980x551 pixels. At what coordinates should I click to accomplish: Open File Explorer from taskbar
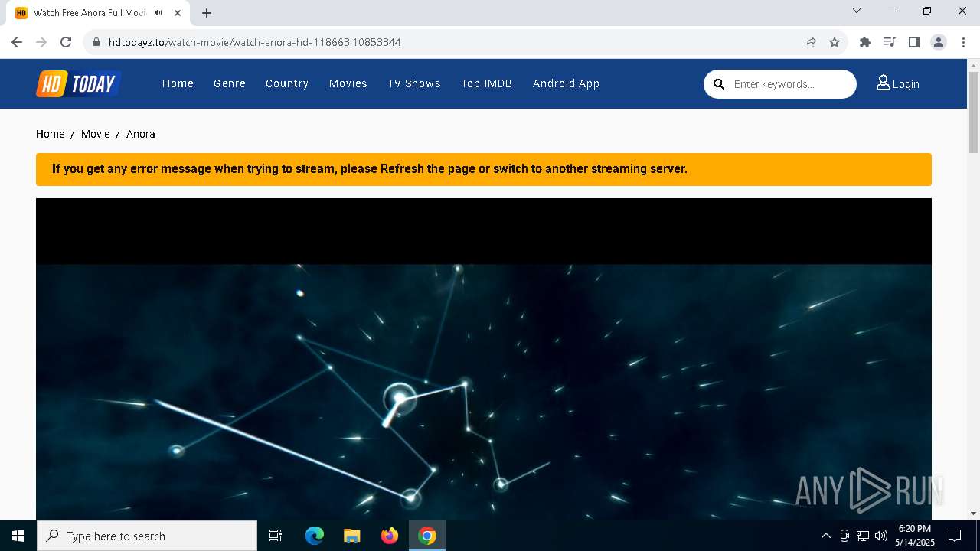[352, 536]
